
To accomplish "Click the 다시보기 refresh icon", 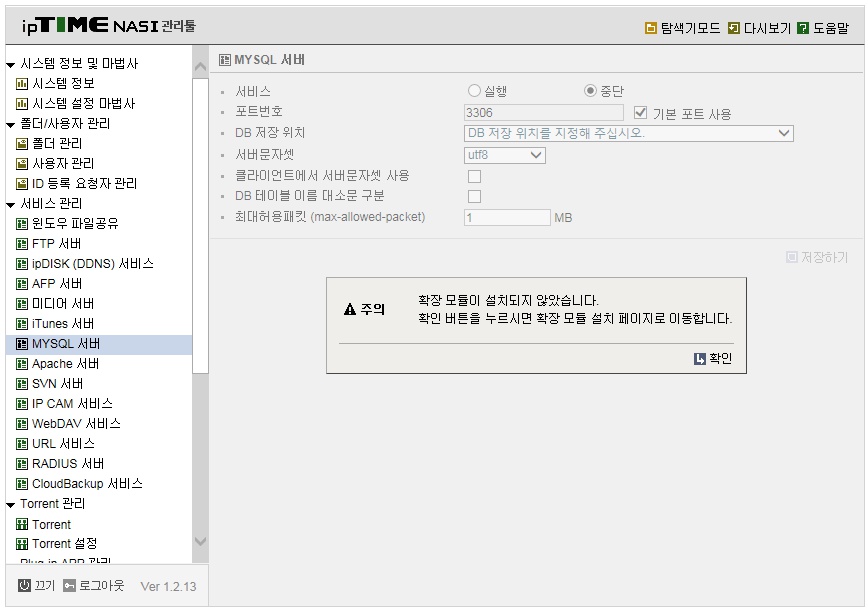I will 733,28.
